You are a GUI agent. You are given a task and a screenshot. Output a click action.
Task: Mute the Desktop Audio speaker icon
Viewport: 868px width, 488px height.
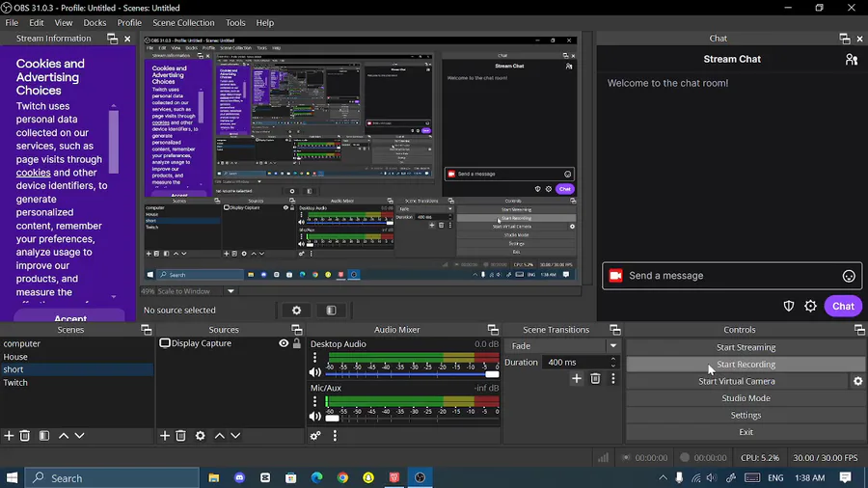(x=315, y=372)
